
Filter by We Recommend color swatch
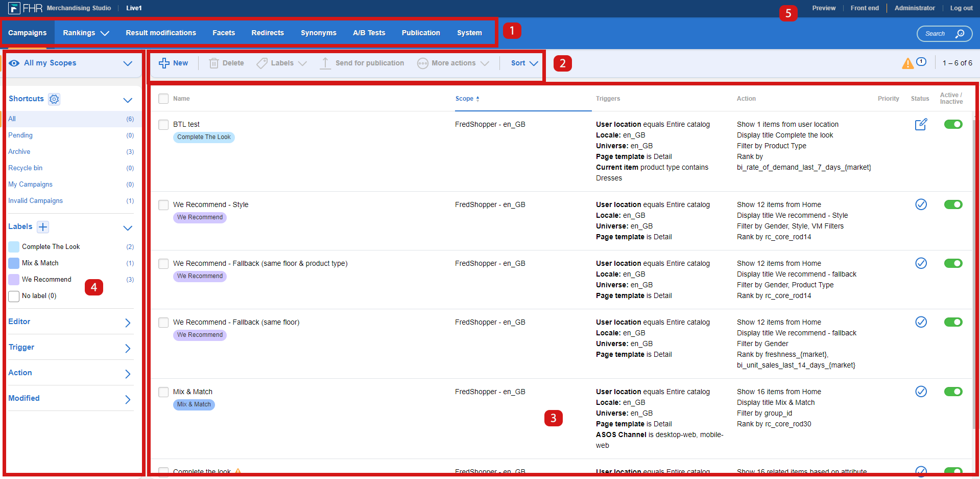pyautogui.click(x=14, y=280)
